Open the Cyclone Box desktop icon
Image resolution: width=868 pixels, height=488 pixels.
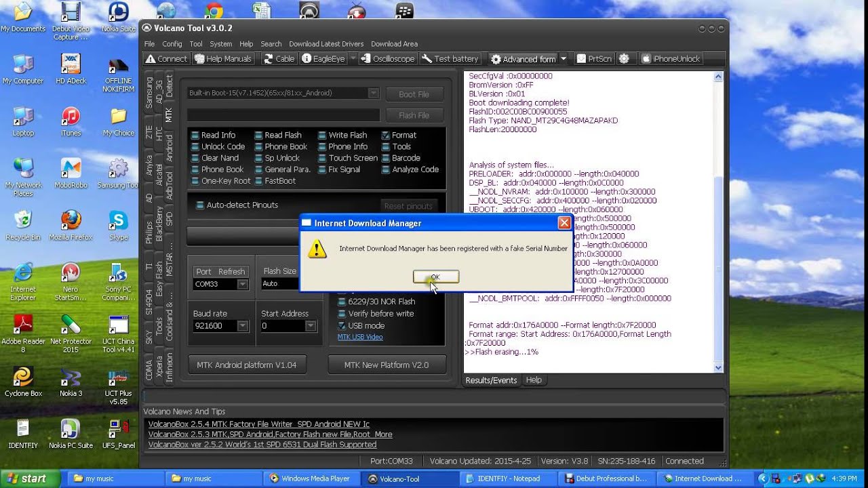23,382
